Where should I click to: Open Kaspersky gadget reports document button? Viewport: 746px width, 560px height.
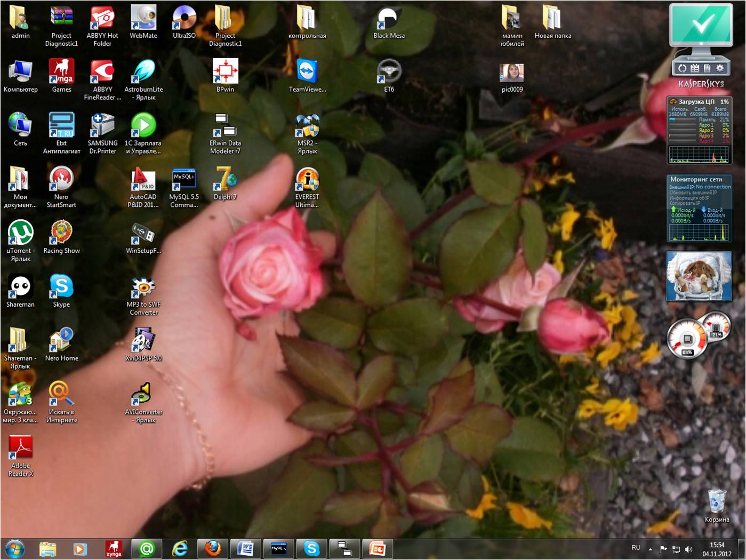click(x=707, y=68)
